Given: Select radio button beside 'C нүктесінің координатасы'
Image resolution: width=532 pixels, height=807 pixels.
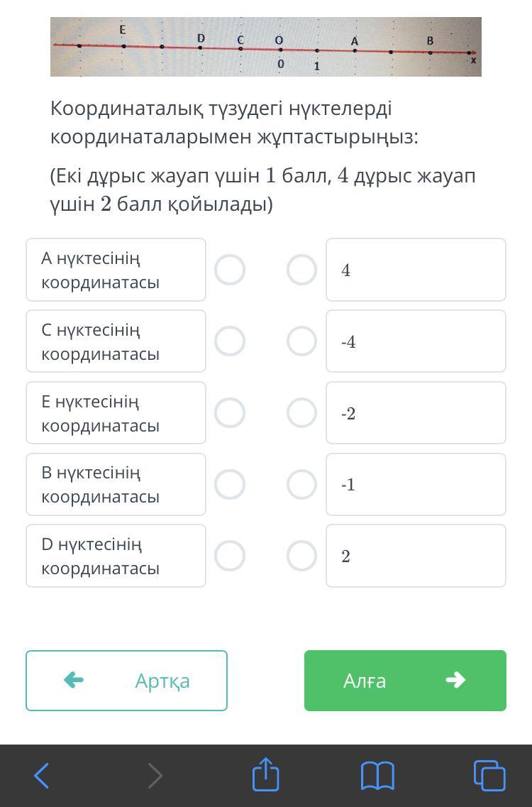Looking at the screenshot, I should pyautogui.click(x=230, y=341).
